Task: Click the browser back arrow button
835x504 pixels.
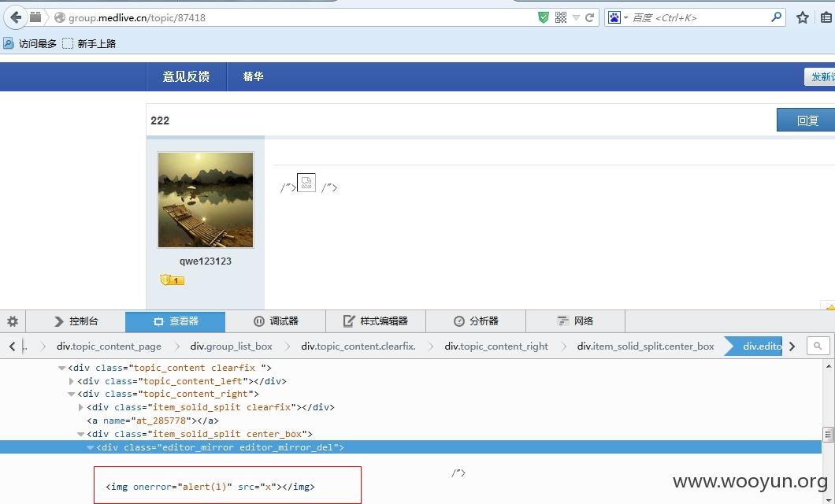Action: [x=16, y=17]
